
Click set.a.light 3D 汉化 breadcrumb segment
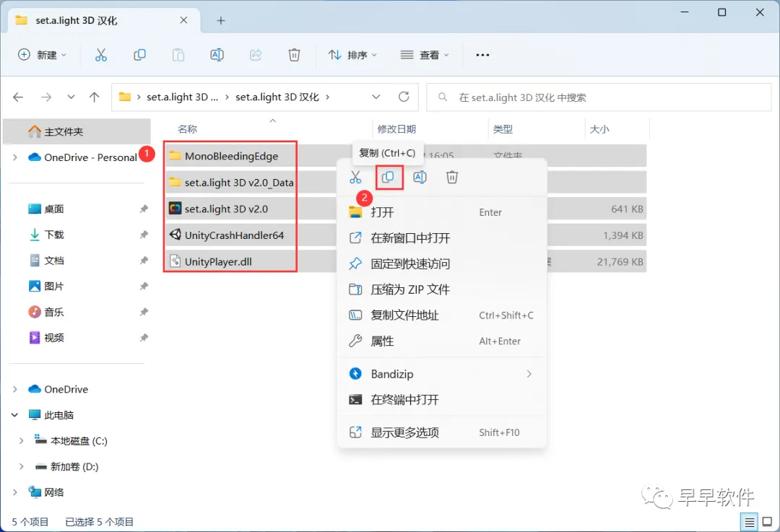tap(277, 97)
